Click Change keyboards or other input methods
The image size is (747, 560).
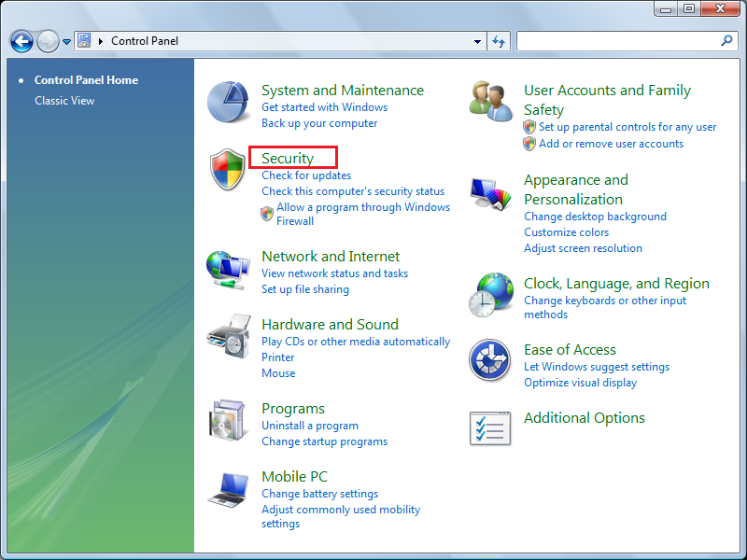(x=605, y=307)
